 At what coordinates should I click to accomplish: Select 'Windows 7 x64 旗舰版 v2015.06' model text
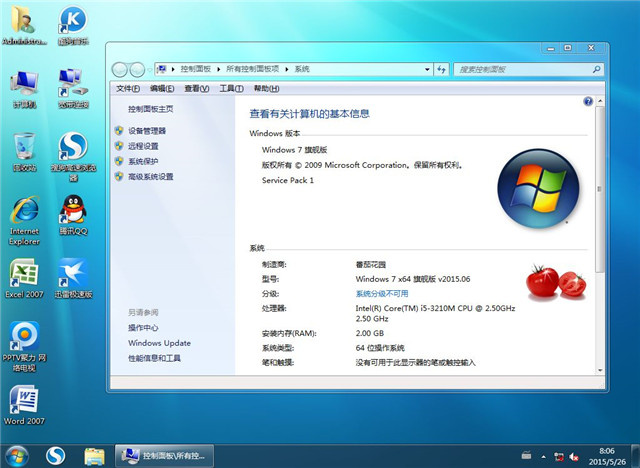point(413,279)
